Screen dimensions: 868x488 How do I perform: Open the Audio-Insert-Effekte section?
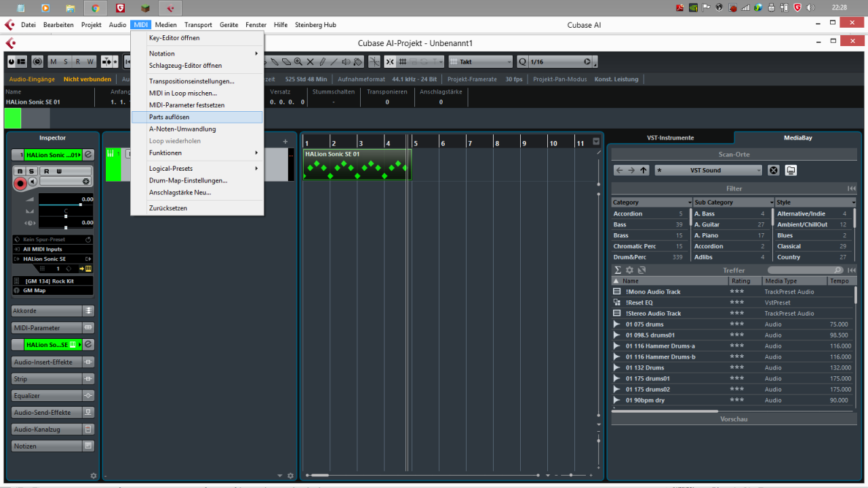pyautogui.click(x=53, y=362)
